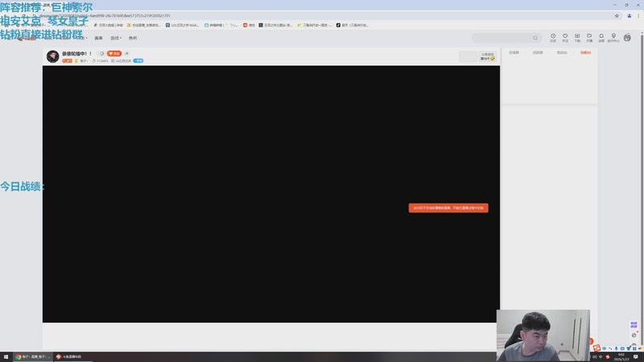Viewport: 644px width, 362px height.
Task: Click into the site search input field
Action: [x=502, y=38]
